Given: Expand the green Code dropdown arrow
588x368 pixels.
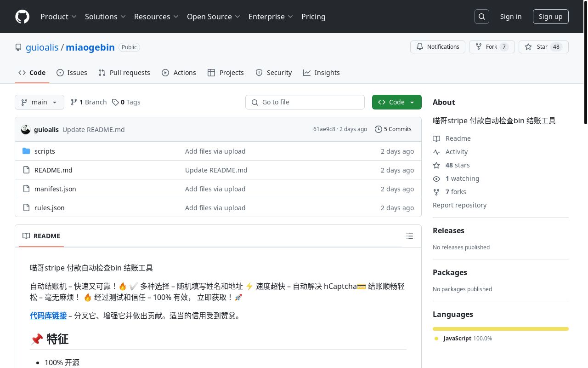Looking at the screenshot, I should click(412, 102).
